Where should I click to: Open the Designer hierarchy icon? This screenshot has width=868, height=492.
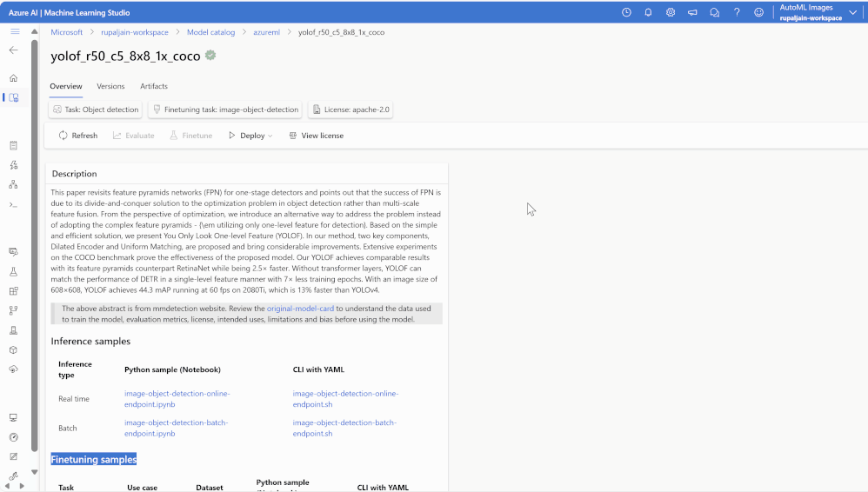(x=14, y=184)
